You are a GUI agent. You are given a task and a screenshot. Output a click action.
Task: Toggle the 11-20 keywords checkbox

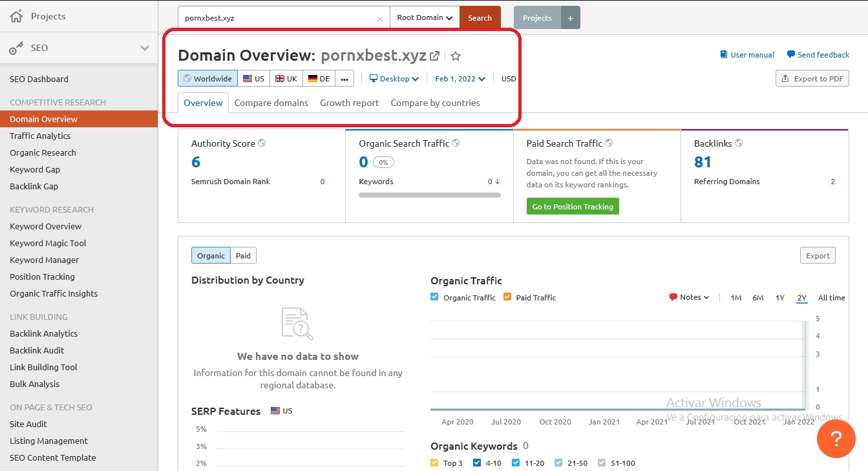[x=516, y=463]
